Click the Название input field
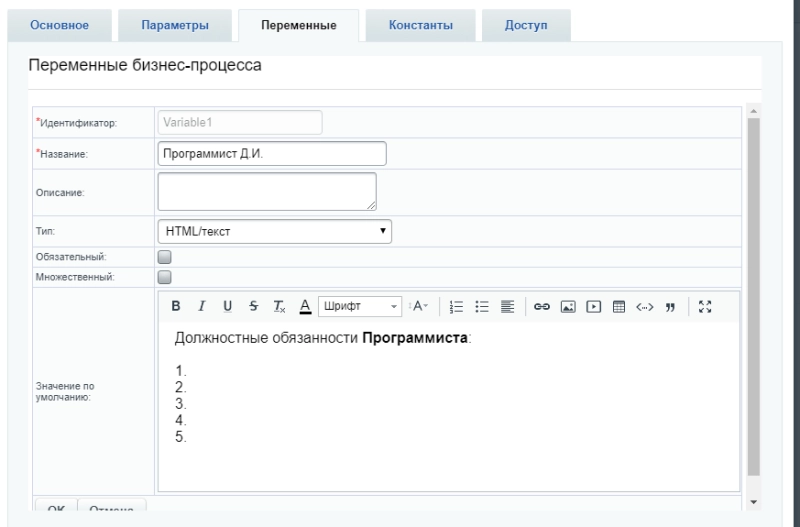Viewport: 800px width, 527px height. coord(272,154)
